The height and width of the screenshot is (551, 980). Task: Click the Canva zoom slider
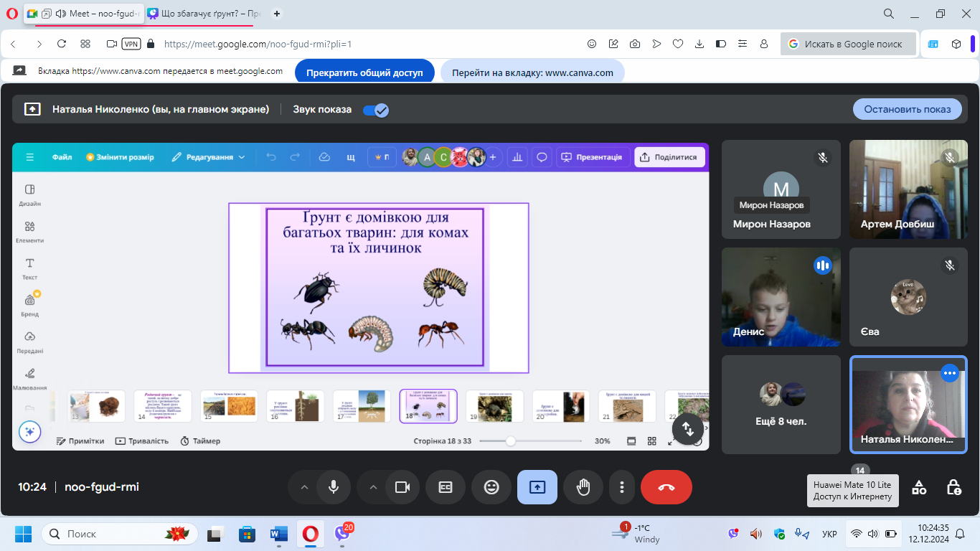pyautogui.click(x=531, y=441)
